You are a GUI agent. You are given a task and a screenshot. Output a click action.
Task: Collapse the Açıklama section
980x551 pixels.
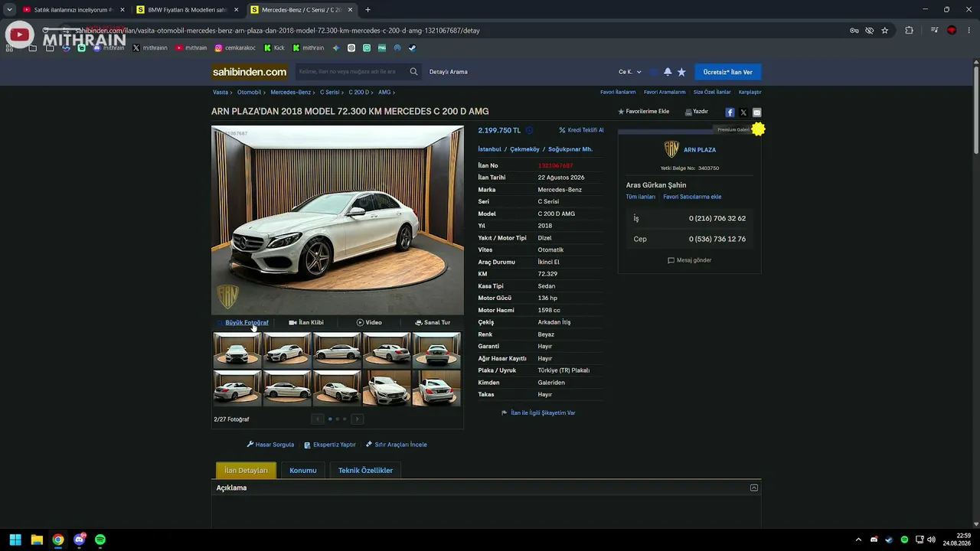pyautogui.click(x=754, y=487)
